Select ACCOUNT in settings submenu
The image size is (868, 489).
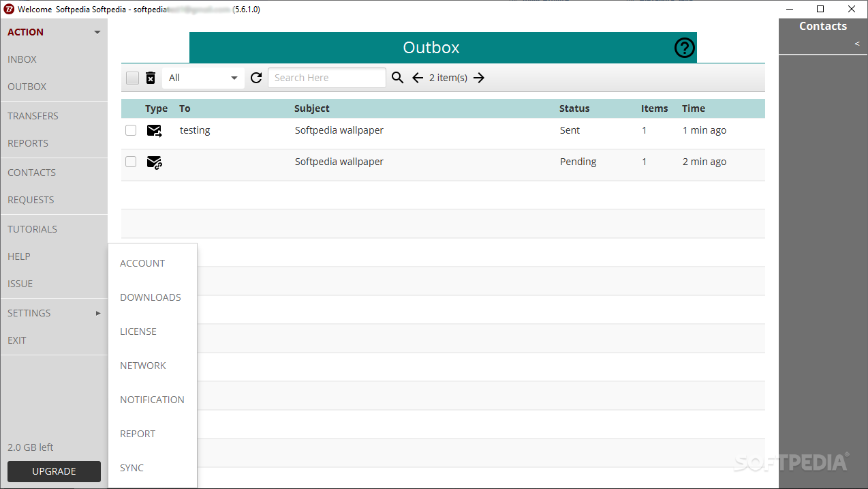tap(142, 263)
